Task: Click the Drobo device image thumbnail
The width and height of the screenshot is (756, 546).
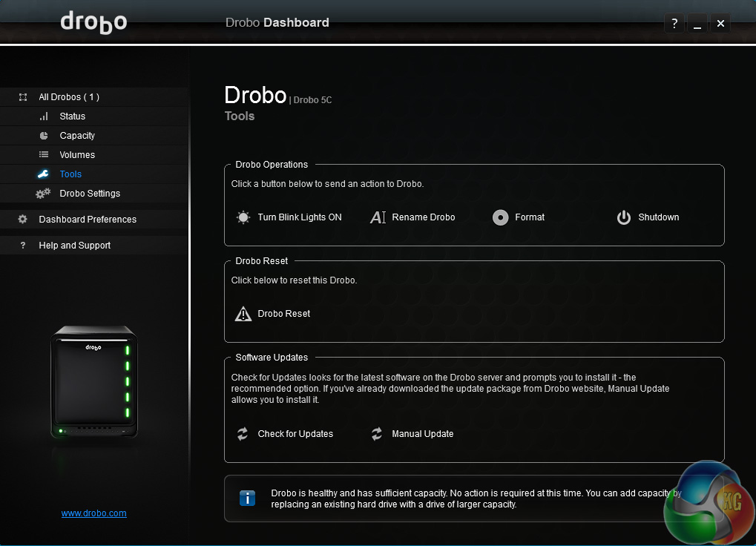Action: pyautogui.click(x=94, y=381)
